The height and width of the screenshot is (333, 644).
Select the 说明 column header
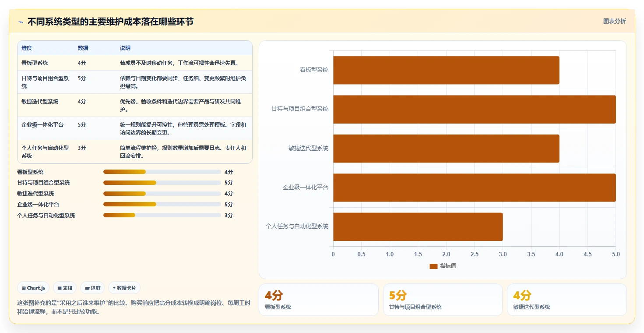(125, 48)
